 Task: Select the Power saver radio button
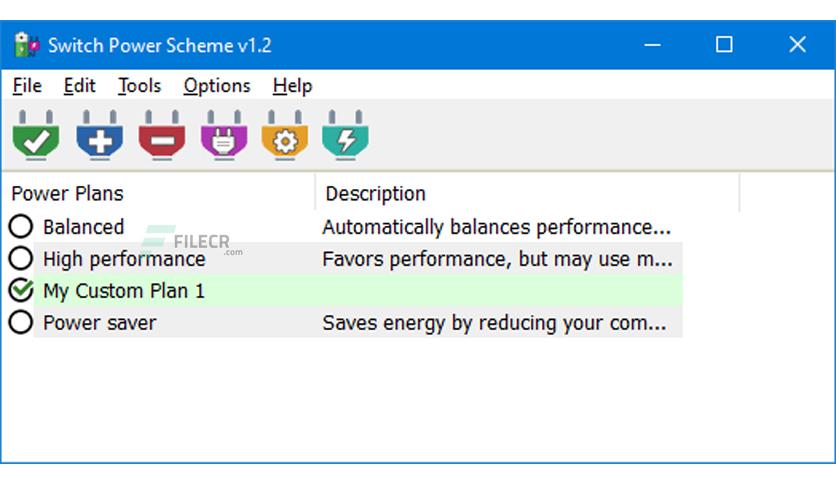pyautogui.click(x=21, y=322)
